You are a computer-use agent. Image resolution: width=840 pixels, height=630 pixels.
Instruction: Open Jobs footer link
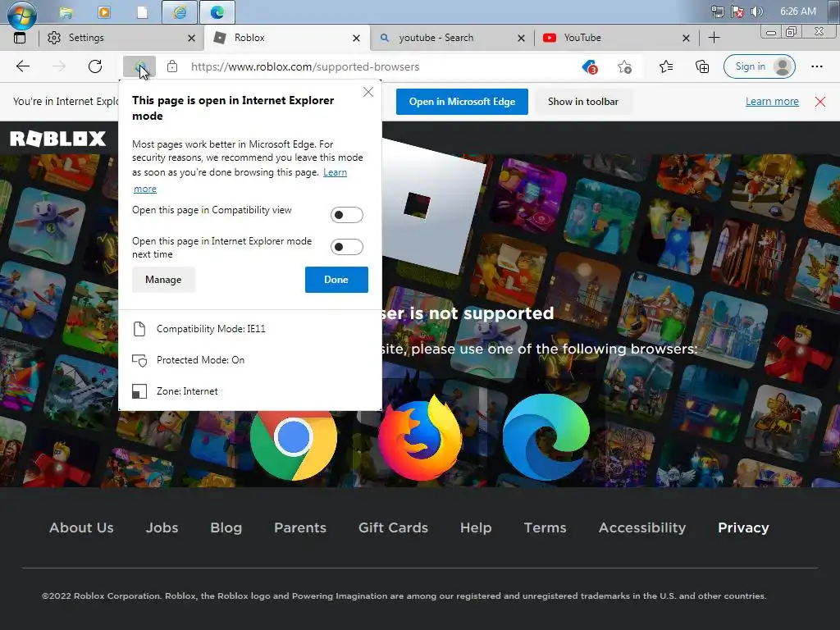tap(162, 527)
